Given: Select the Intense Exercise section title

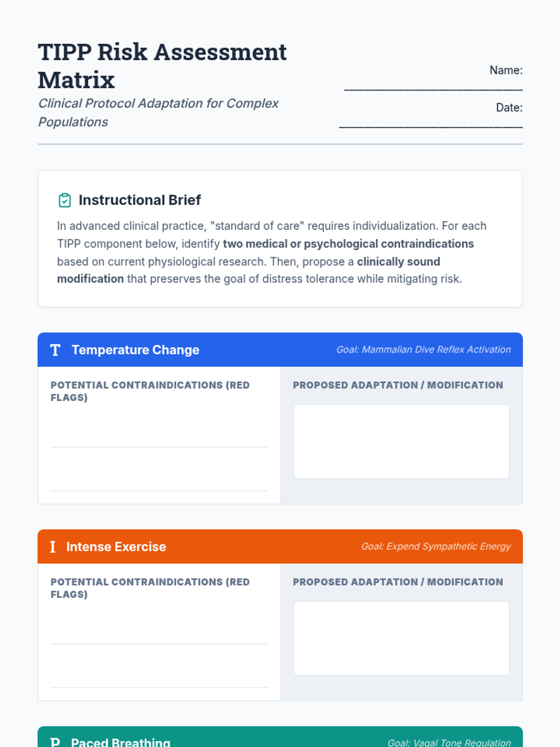Looking at the screenshot, I should click(x=116, y=547).
